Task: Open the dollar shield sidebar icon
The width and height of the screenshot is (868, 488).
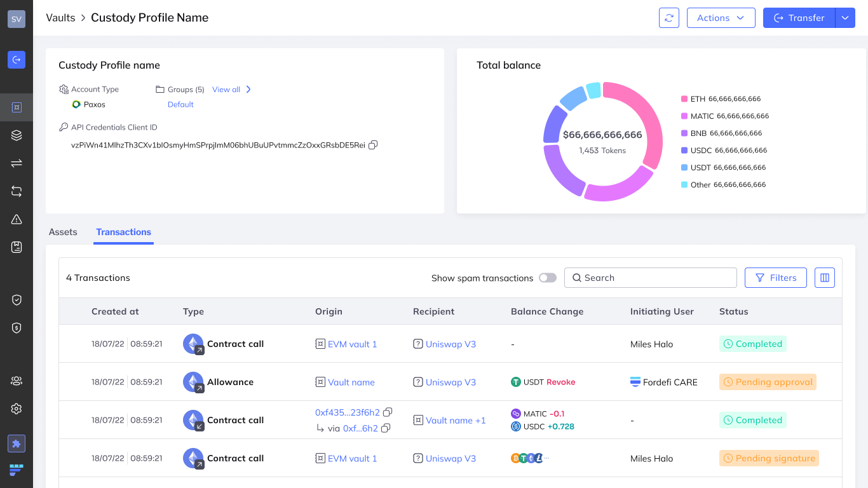Action: click(x=17, y=328)
